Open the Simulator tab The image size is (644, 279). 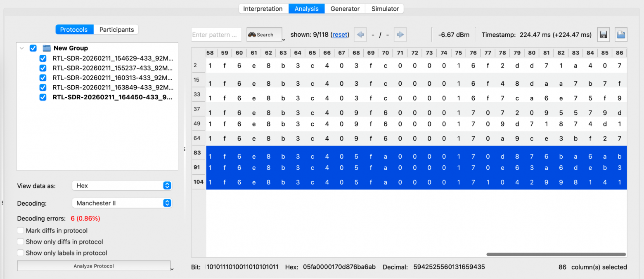click(385, 9)
